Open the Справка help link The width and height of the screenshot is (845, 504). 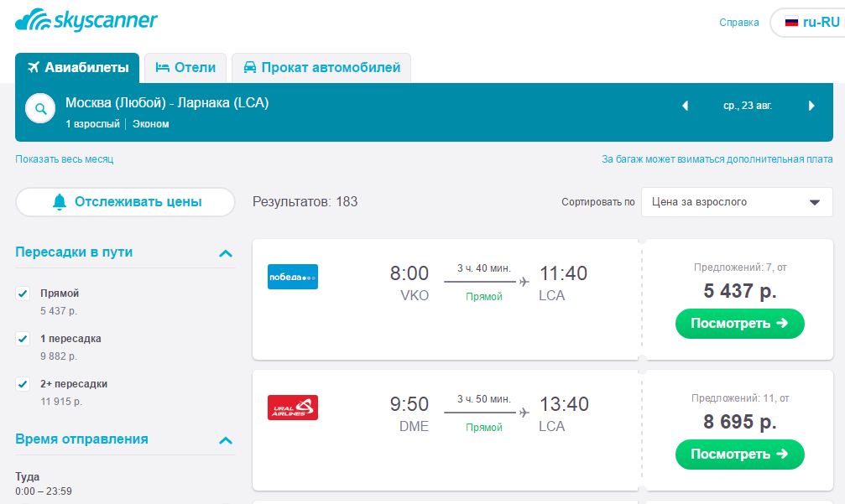pos(738,23)
